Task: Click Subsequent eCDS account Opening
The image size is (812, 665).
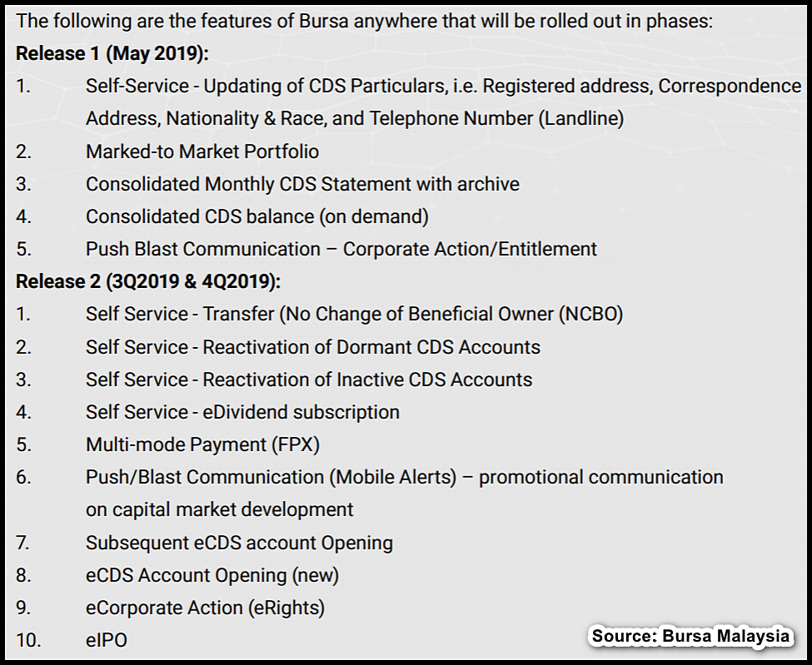Action: (x=239, y=543)
